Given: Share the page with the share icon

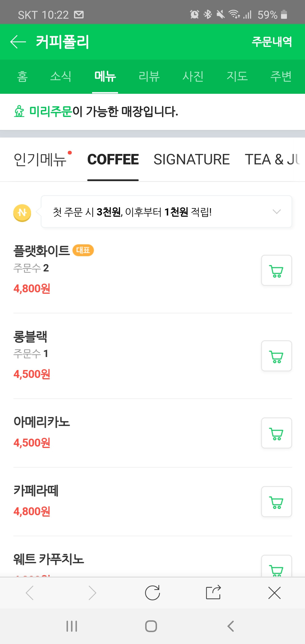Looking at the screenshot, I should pyautogui.click(x=213, y=592).
